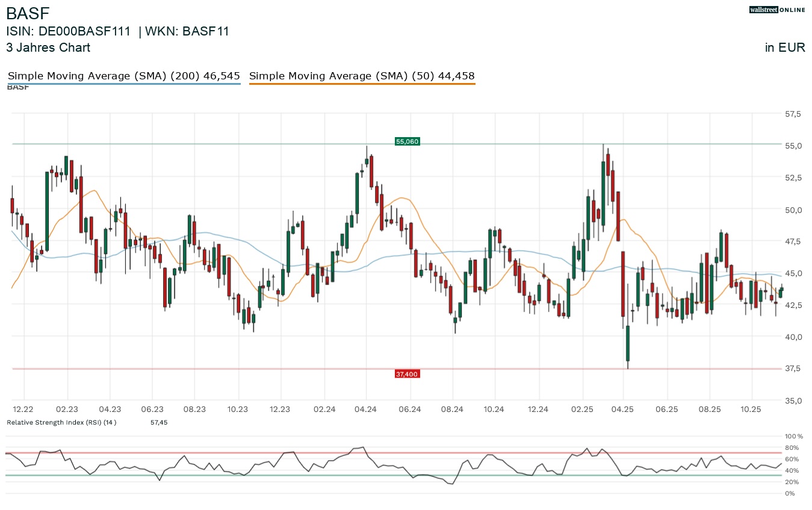Click the BASF watermark under the legend
812x510 pixels.
[x=17, y=86]
